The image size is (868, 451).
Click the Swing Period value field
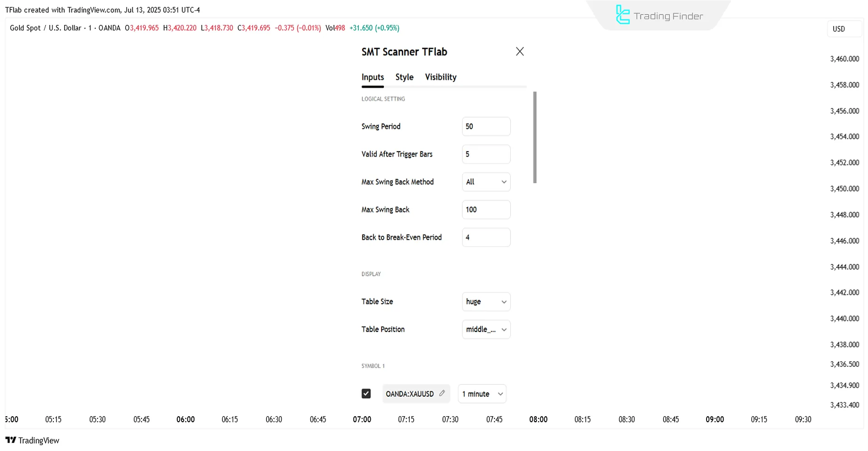[x=486, y=126]
